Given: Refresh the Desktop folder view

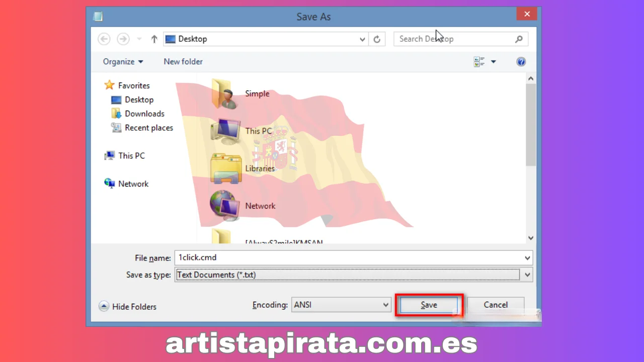Looking at the screenshot, I should (x=377, y=39).
